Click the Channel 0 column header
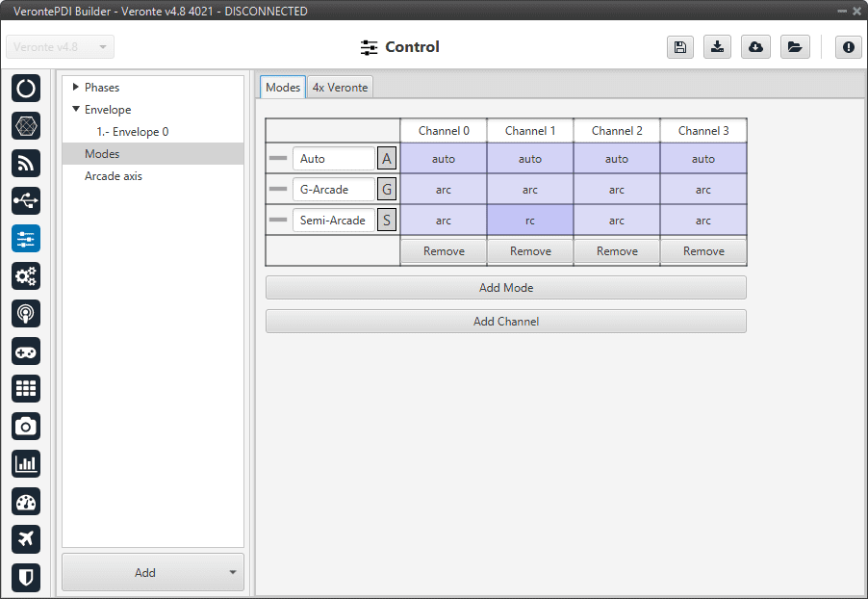Image resolution: width=868 pixels, height=599 pixels. 444,131
